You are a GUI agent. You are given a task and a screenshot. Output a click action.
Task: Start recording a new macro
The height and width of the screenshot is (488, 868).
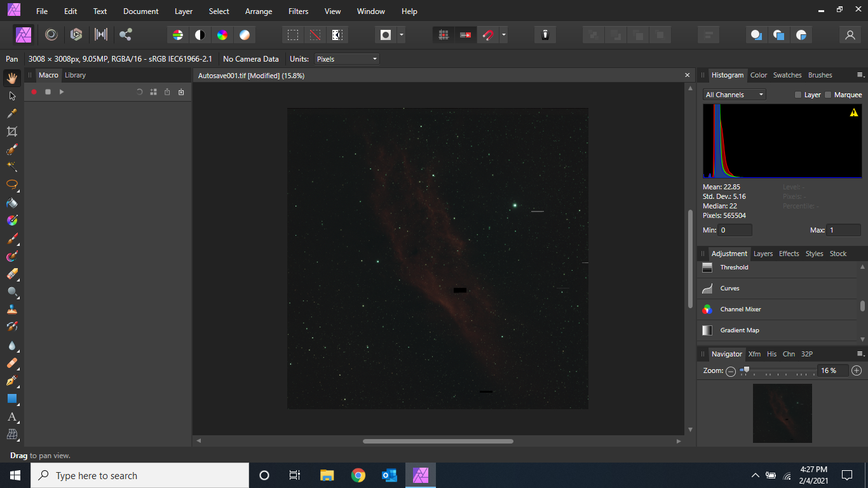tap(34, 91)
